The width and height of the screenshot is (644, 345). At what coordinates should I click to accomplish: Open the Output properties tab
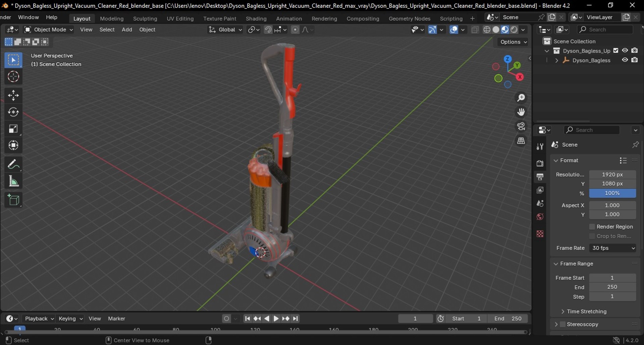(540, 177)
